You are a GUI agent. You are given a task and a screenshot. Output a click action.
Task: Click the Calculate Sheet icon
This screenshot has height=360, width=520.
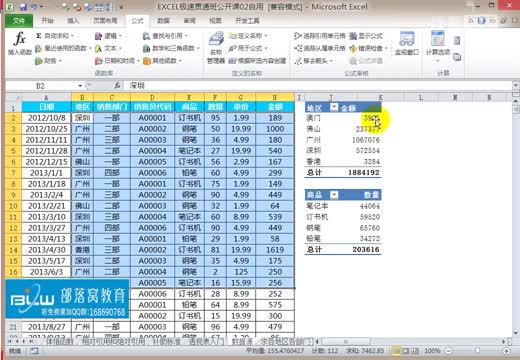[x=457, y=57]
